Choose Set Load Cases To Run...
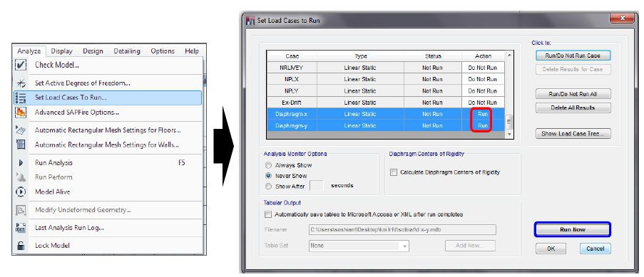The width and height of the screenshot is (644, 277). tap(108, 98)
